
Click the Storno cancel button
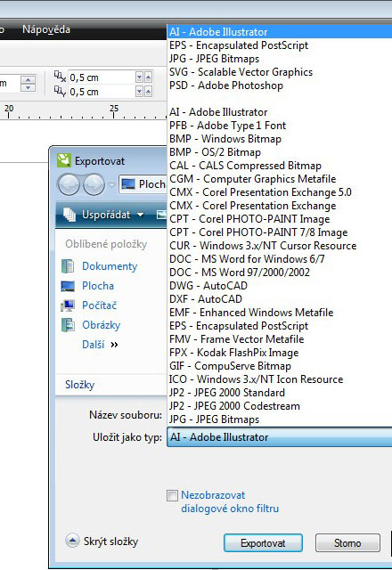(x=347, y=543)
